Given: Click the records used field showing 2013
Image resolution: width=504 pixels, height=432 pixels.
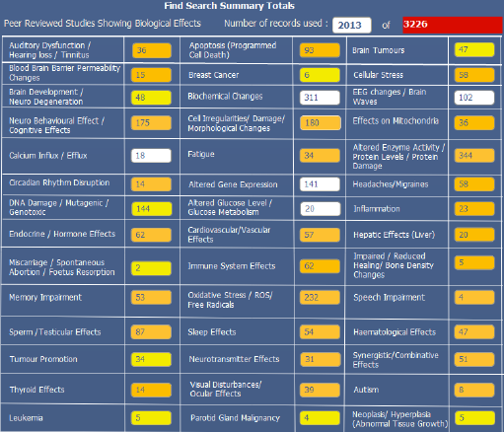Looking at the screenshot, I should [x=351, y=25].
